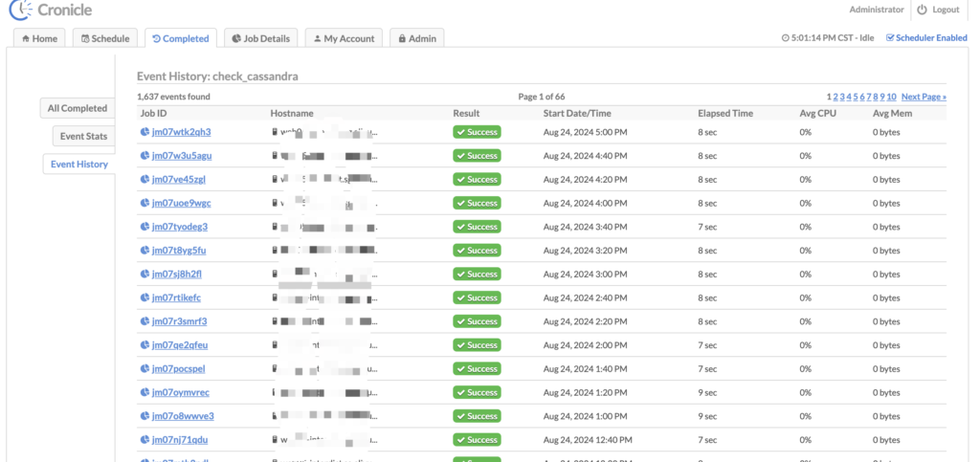Click the pie icon next to jm07uoe9wgc
This screenshot has width=980, height=462.
click(x=145, y=203)
